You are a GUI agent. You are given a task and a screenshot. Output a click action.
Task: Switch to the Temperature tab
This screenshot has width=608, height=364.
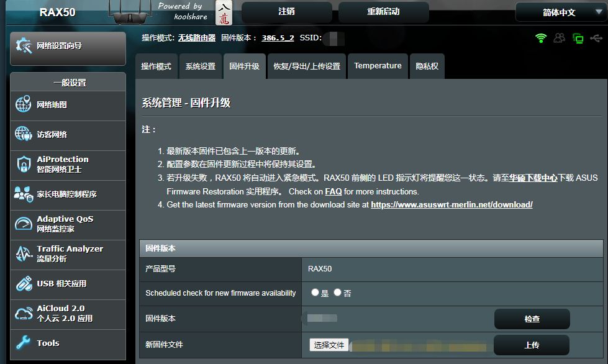pos(377,66)
